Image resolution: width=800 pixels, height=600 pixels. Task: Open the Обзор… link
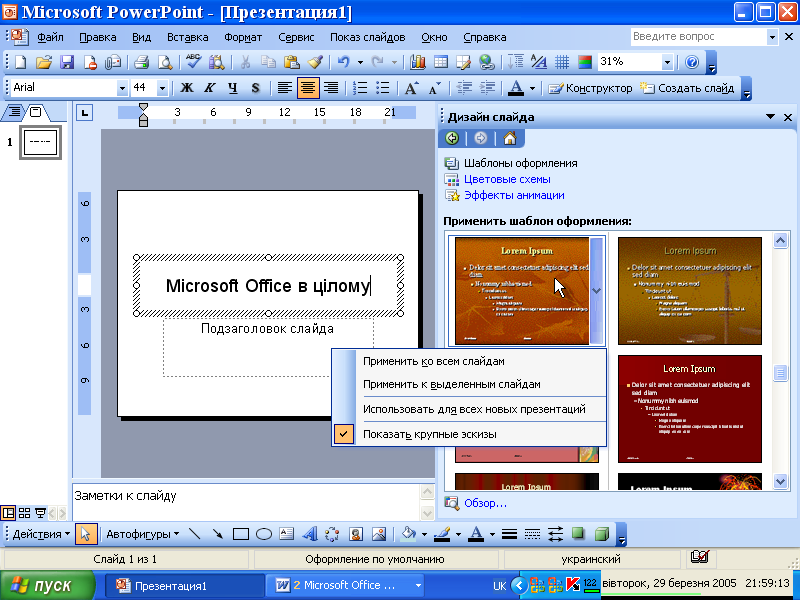(485, 504)
